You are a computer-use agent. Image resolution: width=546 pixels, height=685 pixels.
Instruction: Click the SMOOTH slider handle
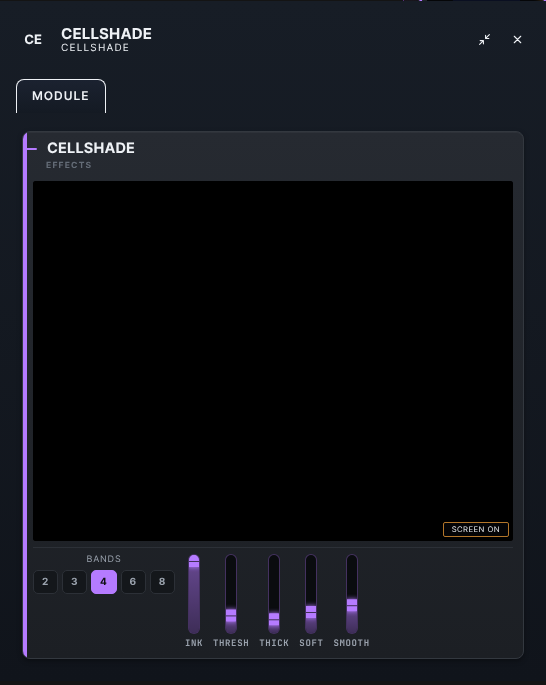pyautogui.click(x=352, y=605)
